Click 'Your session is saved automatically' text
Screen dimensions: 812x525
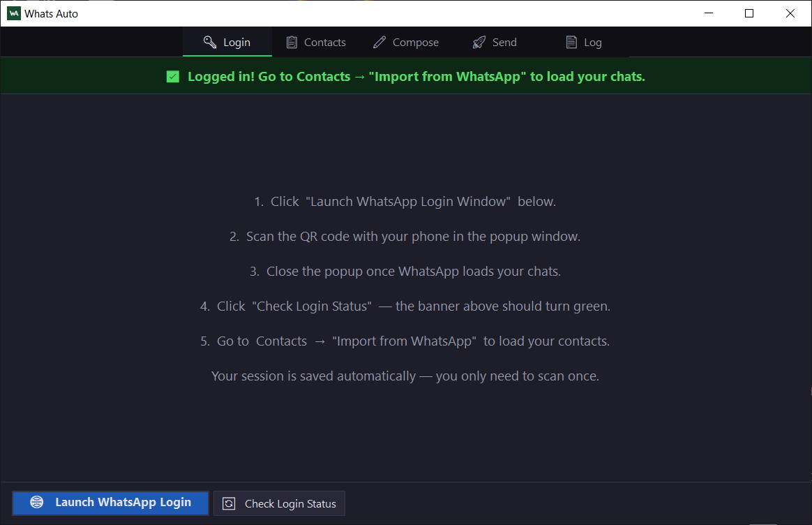pos(405,376)
